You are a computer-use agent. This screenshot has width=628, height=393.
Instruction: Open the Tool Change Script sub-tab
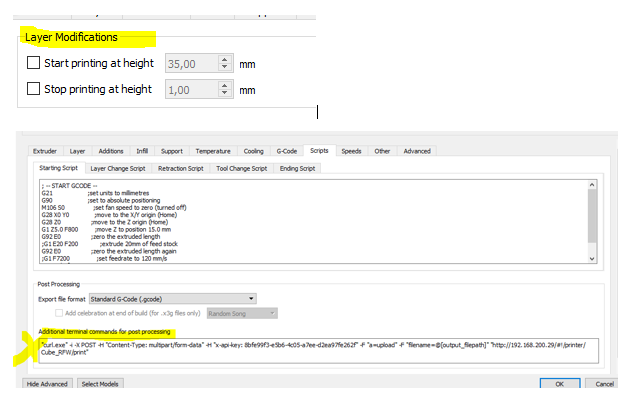pos(242,169)
